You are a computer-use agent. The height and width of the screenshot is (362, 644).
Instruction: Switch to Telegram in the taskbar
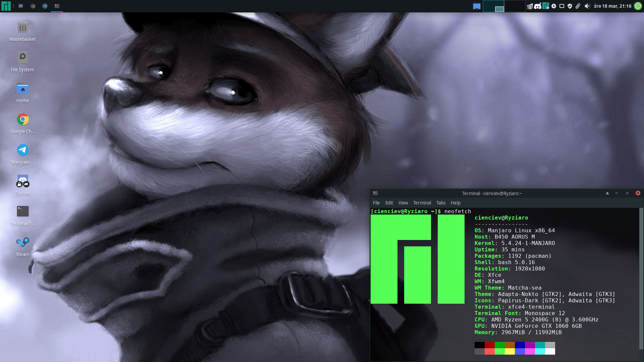[x=45, y=6]
